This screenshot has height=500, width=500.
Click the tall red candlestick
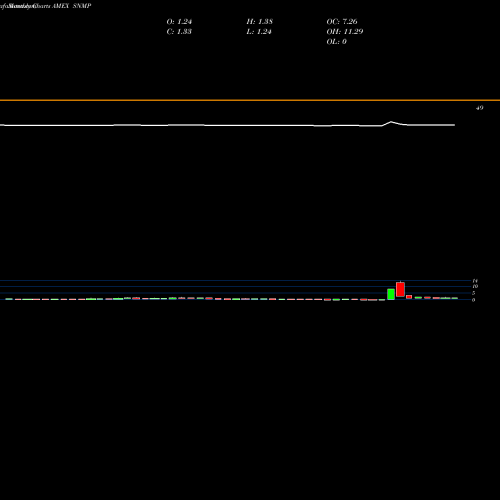[x=400, y=289]
